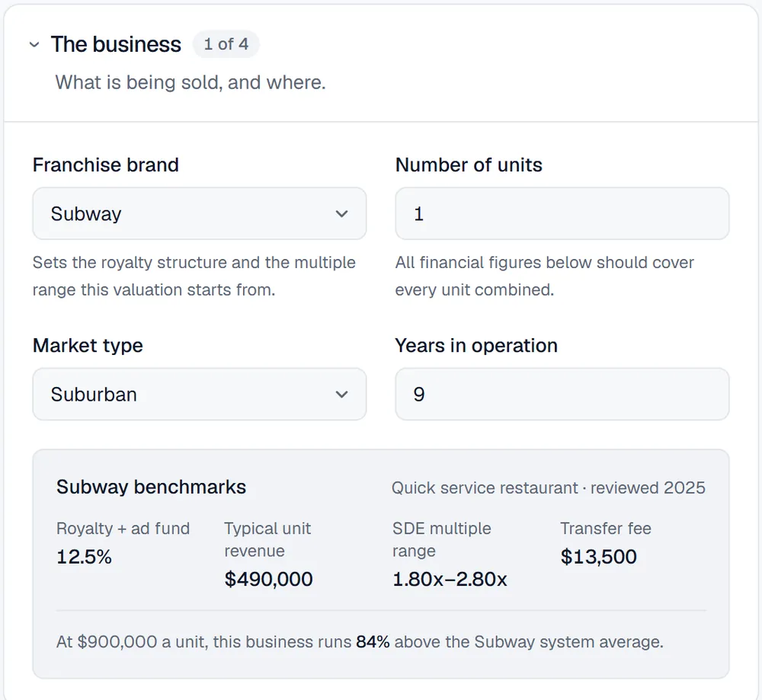Image resolution: width=762 pixels, height=700 pixels.
Task: Click the "Number of units" label
Action: point(469,165)
